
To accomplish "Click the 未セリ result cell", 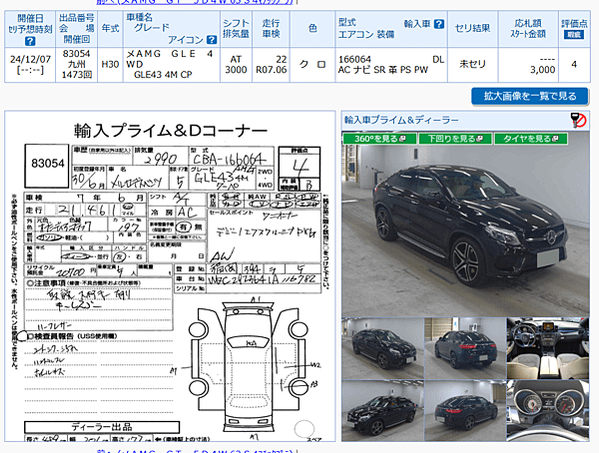I will [473, 65].
